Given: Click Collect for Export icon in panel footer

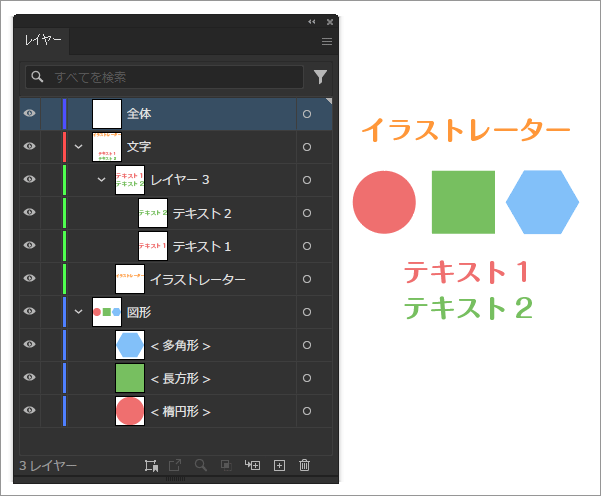Looking at the screenshot, I should coord(151,465).
